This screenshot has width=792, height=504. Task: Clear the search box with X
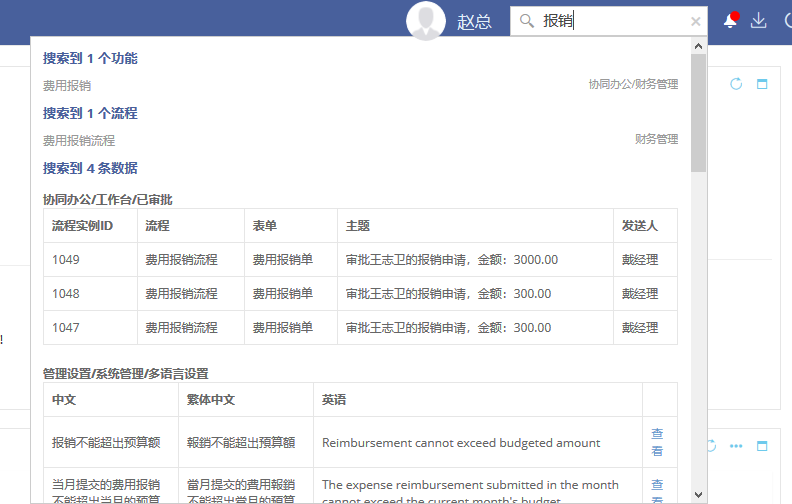coord(696,21)
